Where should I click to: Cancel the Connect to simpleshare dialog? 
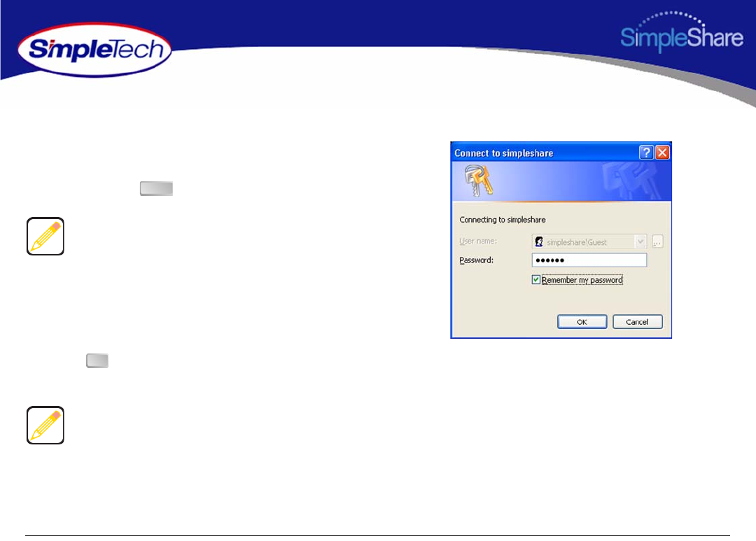(638, 322)
